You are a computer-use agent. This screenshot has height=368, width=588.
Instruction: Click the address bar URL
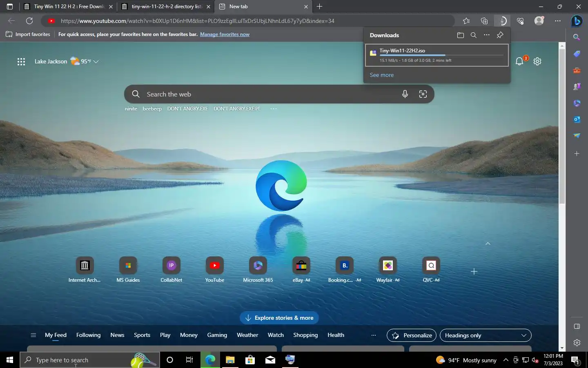point(198,21)
